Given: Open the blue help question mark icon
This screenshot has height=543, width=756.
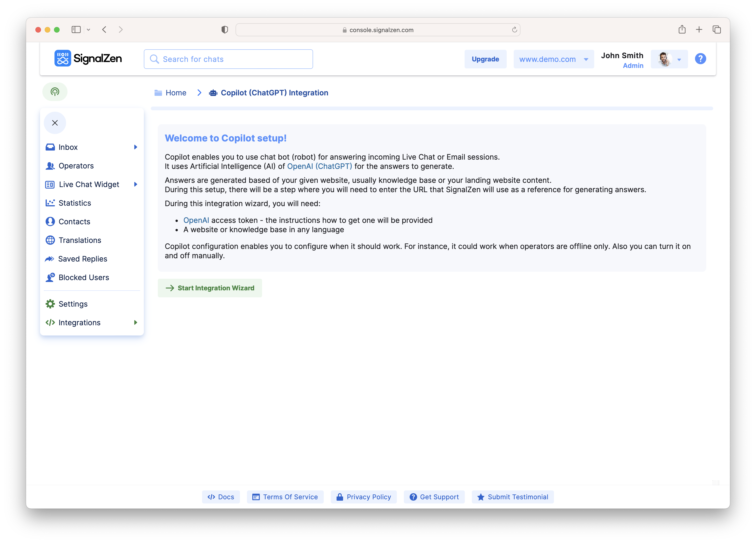Looking at the screenshot, I should point(700,59).
